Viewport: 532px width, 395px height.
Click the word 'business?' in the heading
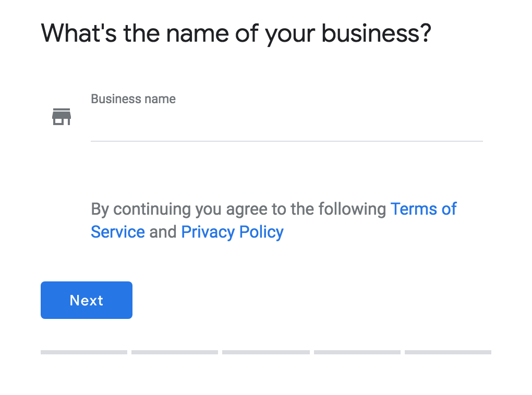tap(376, 33)
